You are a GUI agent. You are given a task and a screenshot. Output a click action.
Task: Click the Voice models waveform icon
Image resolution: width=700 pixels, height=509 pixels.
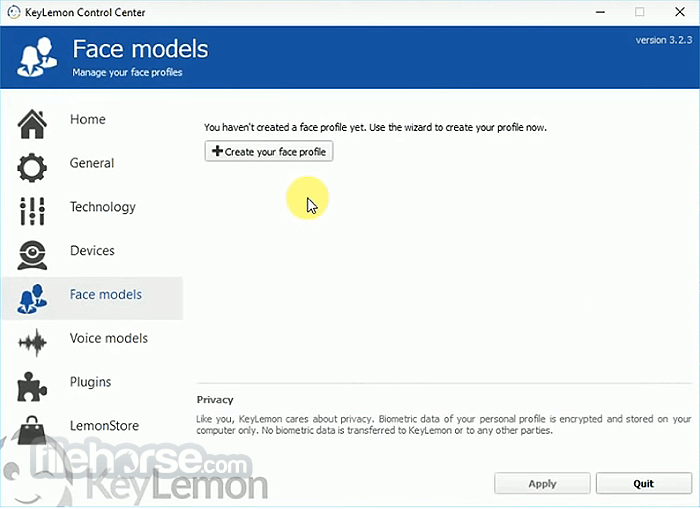32,342
